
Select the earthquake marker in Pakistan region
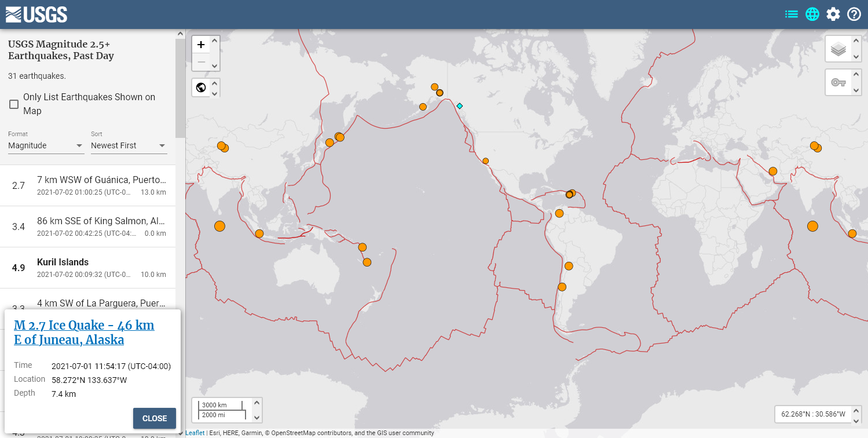[x=773, y=171]
